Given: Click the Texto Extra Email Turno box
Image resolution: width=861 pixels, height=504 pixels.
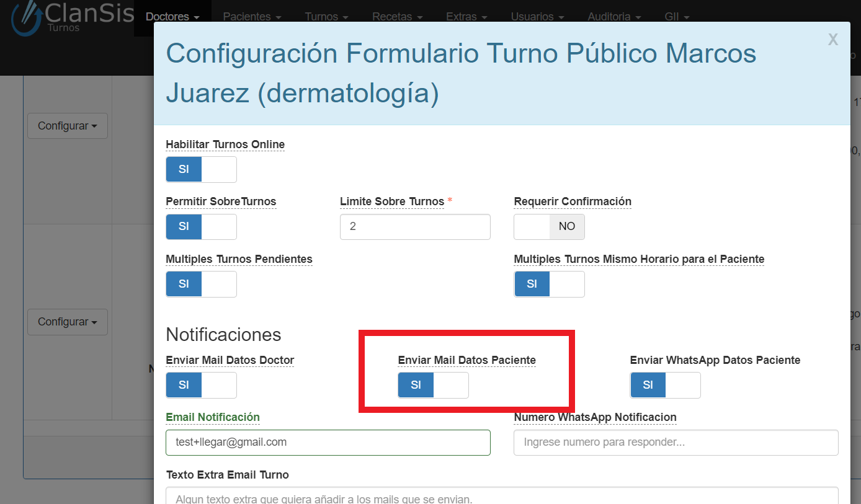Looking at the screenshot, I should pos(502,497).
